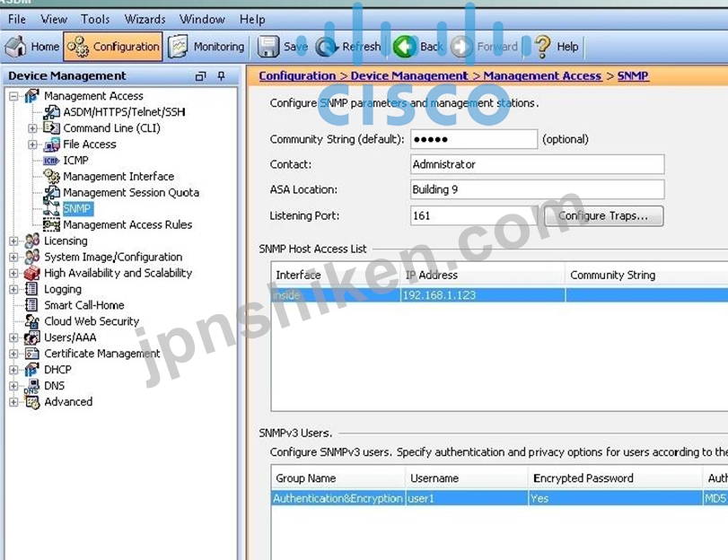Click the Configure Traps button
The image size is (728, 560).
click(x=603, y=216)
